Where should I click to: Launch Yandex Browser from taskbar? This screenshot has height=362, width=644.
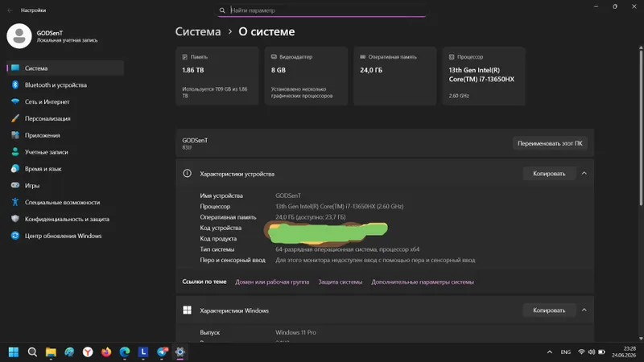coord(88,352)
